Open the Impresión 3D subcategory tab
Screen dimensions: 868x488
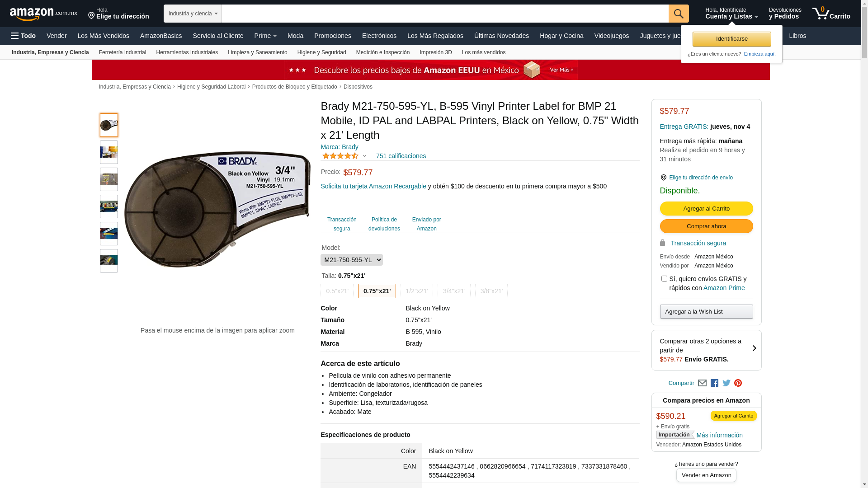(x=436, y=52)
